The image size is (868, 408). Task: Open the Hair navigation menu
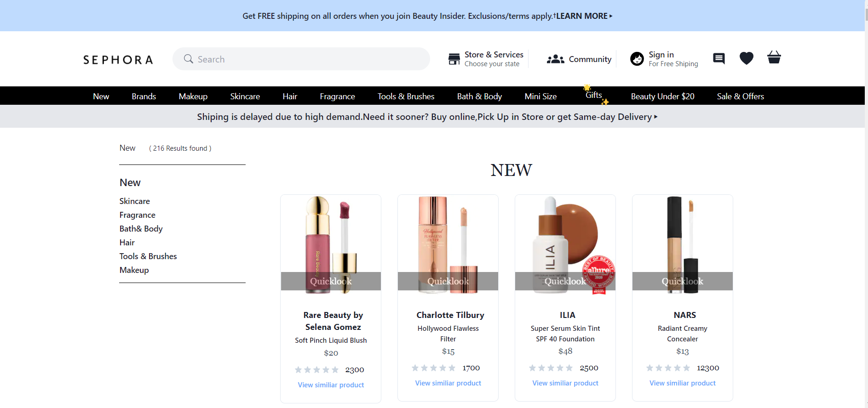(x=290, y=96)
